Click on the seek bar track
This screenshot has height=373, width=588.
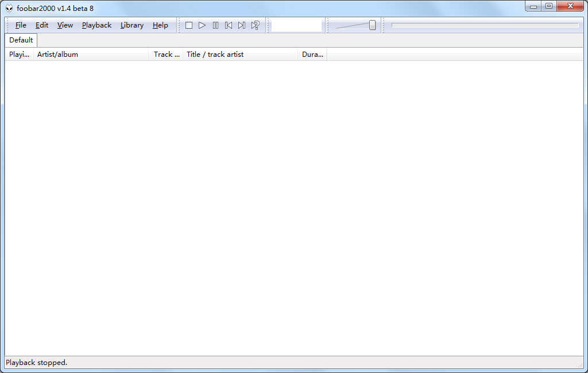(485, 25)
